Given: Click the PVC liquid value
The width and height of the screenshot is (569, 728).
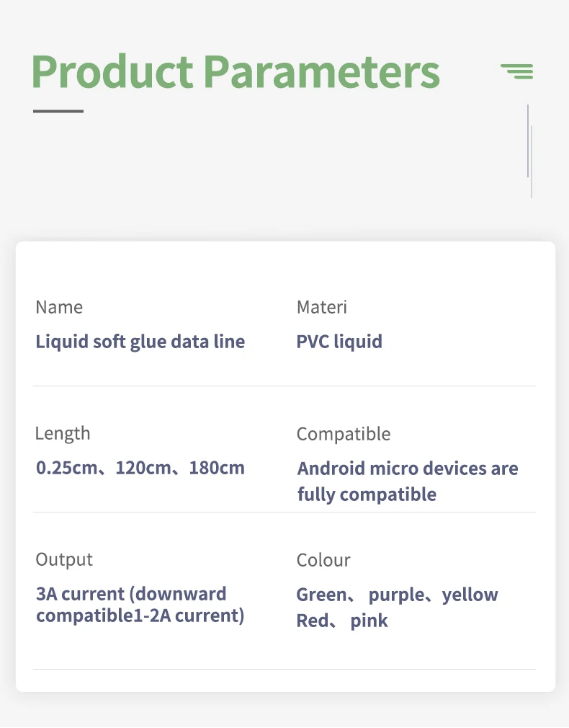Looking at the screenshot, I should pos(339,341).
